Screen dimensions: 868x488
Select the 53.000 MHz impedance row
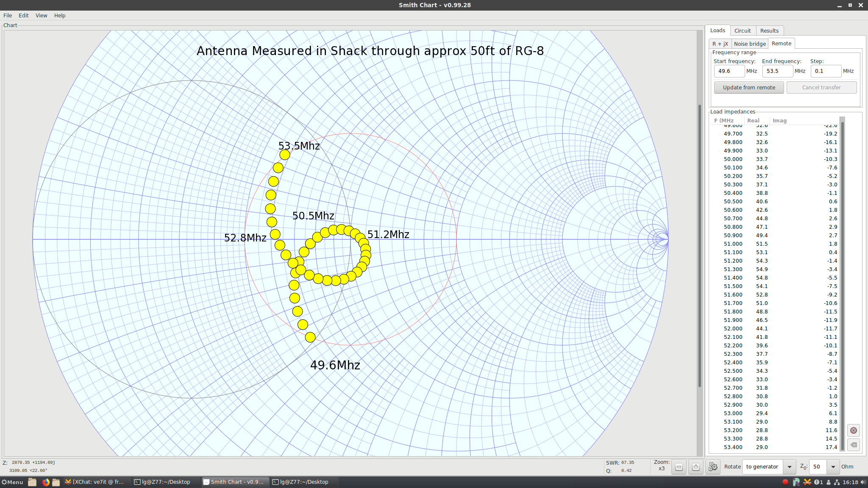(x=775, y=413)
